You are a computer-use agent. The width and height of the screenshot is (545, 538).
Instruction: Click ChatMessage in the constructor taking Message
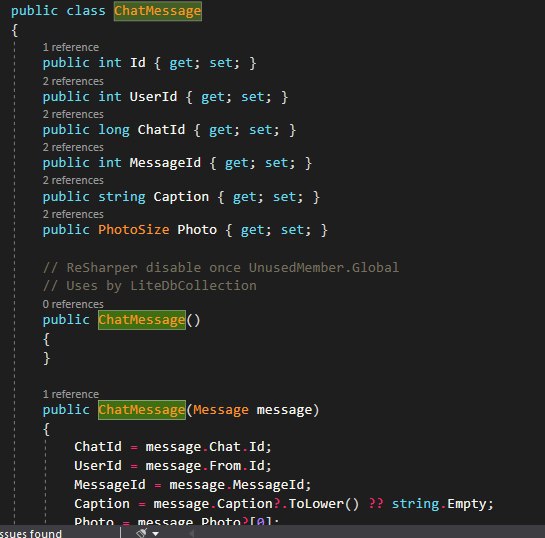coord(142,410)
